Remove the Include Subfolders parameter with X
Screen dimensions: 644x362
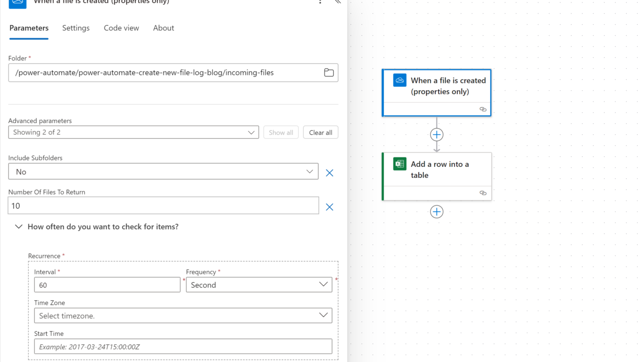point(330,172)
